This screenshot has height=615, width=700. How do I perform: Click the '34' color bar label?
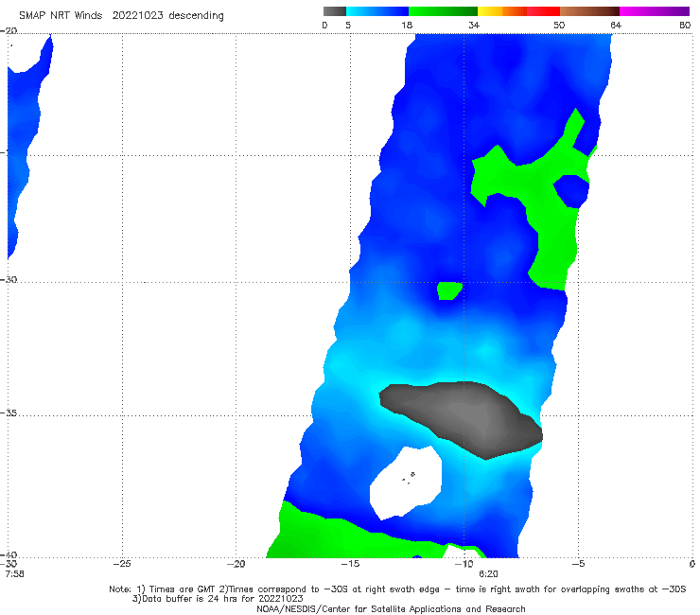474,25
